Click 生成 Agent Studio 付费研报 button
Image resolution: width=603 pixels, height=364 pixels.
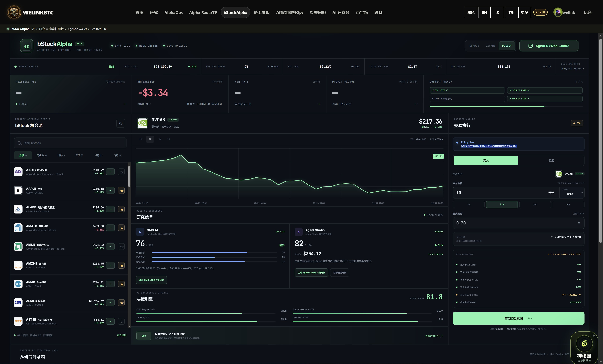[x=311, y=273]
